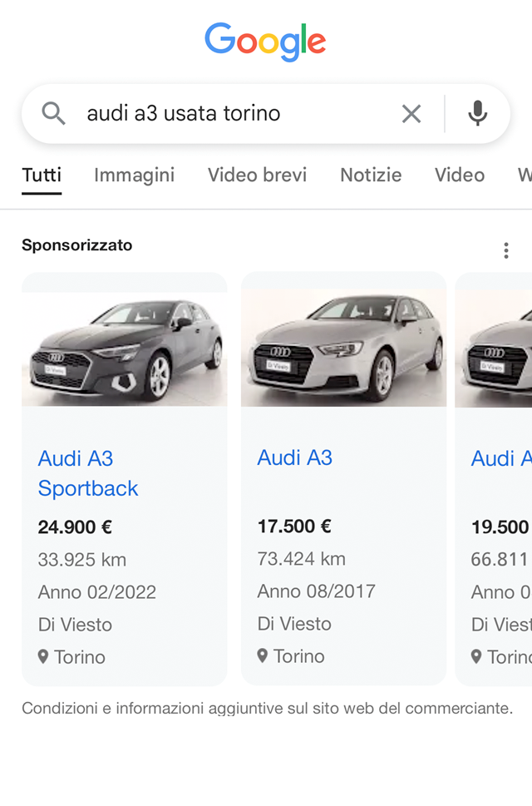Tap the Google logo above the search bar
The image size is (532, 806).
point(265,39)
